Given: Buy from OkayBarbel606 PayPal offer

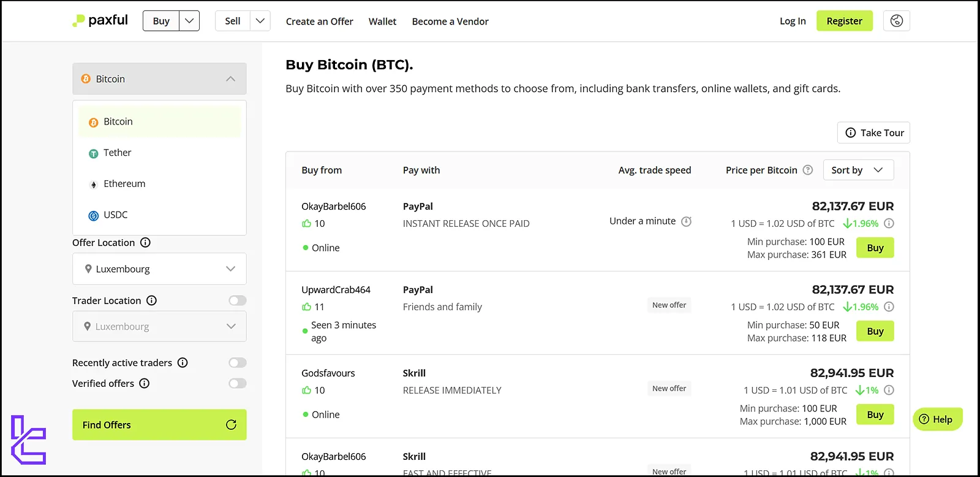Looking at the screenshot, I should [x=875, y=248].
